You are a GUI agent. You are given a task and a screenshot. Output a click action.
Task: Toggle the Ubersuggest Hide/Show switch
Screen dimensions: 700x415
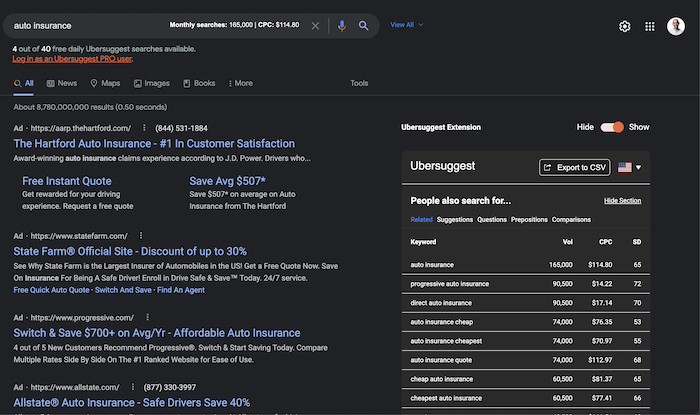click(x=612, y=127)
